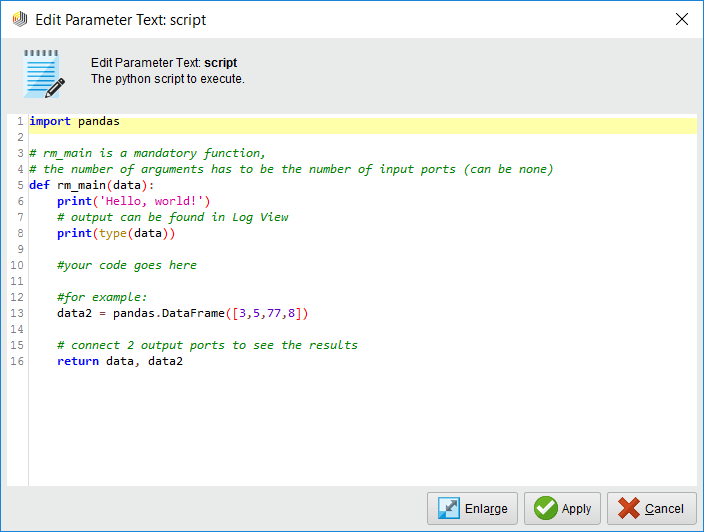704x532 pixels.
Task: Click the red X icon on Cancel
Action: pos(628,508)
